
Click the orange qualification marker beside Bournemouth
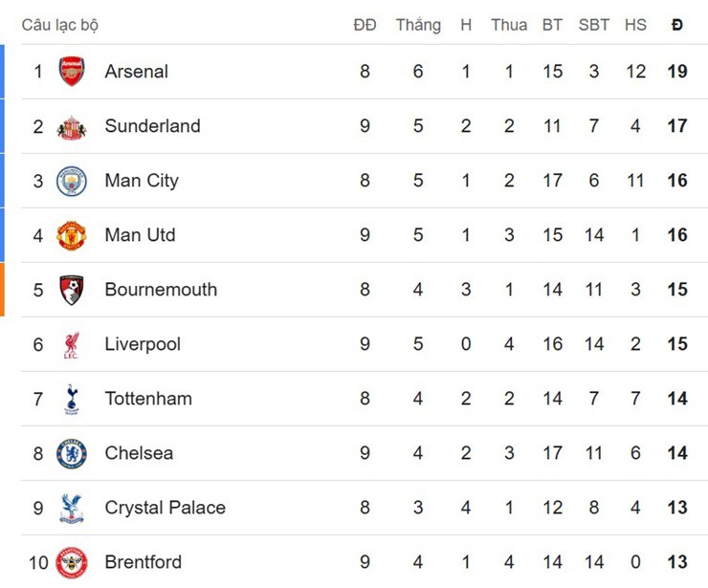point(2,290)
